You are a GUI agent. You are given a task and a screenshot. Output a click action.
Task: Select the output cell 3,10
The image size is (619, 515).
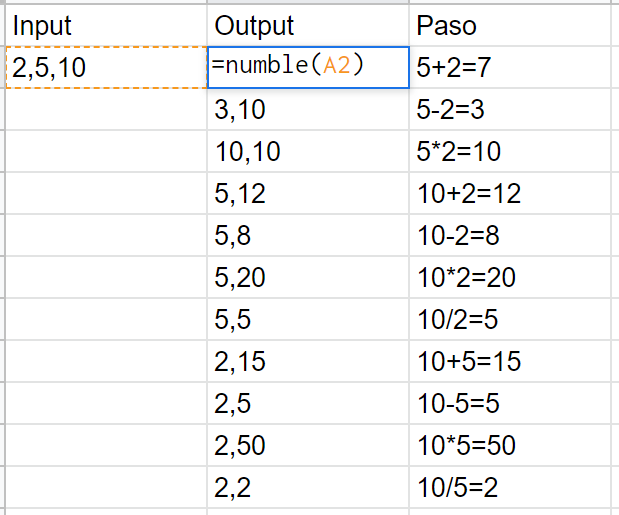pyautogui.click(x=308, y=109)
